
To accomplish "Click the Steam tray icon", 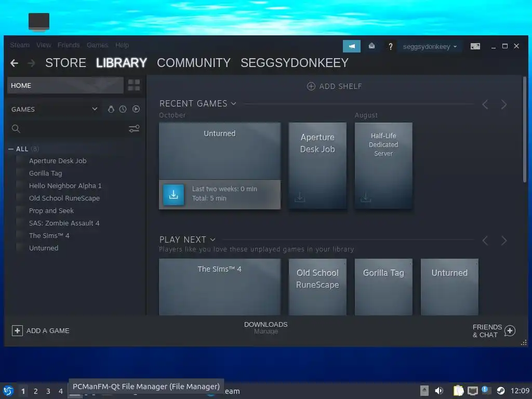I will pos(500,391).
